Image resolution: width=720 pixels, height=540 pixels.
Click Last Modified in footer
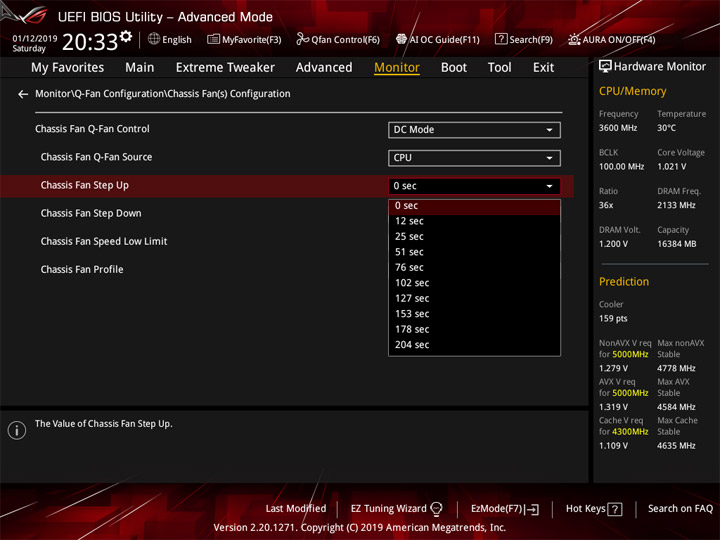[x=296, y=509]
